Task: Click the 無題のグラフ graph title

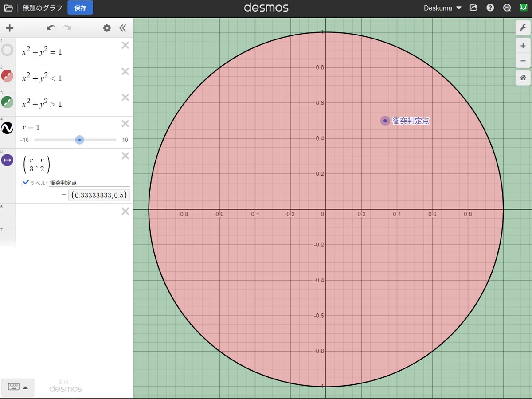Action: [42, 8]
